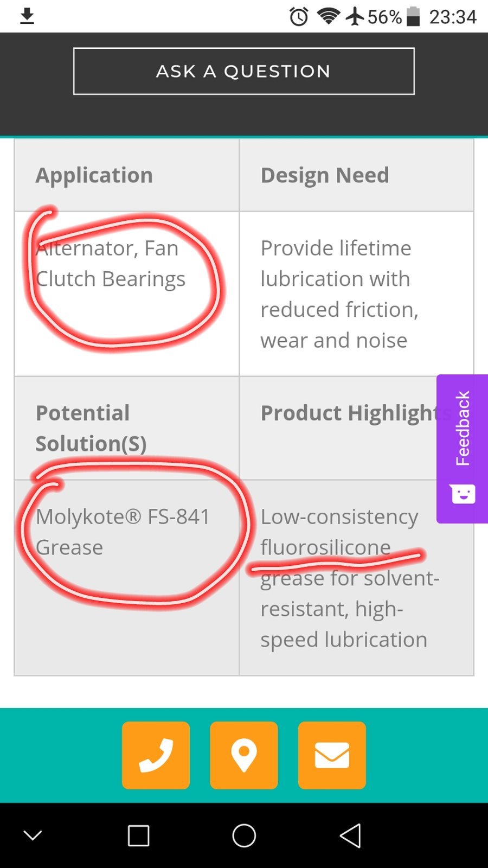
Task: Click the Feedback smiley face icon
Action: point(463,494)
